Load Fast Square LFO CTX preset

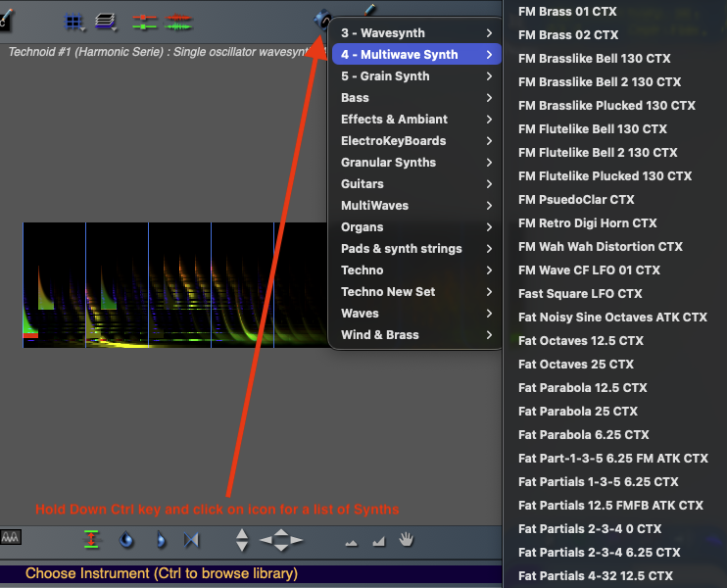[x=580, y=294]
